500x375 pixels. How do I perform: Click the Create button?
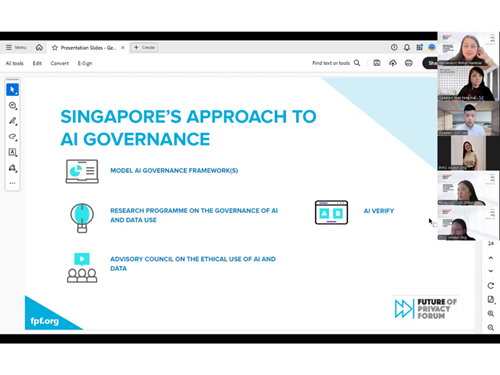[144, 48]
